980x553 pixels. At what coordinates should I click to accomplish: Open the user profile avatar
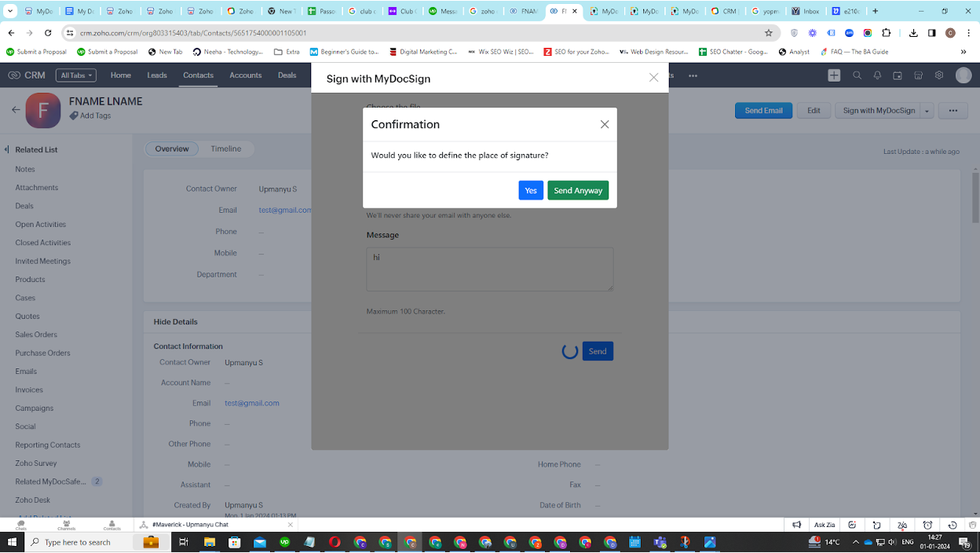click(x=964, y=75)
